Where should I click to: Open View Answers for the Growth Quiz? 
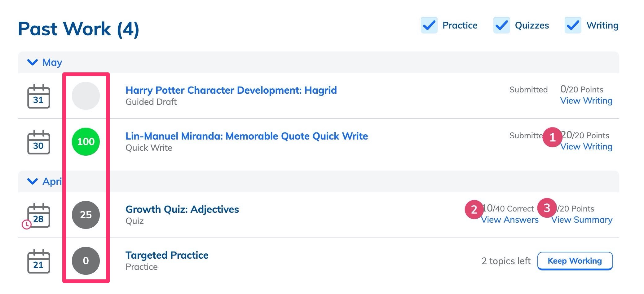(x=510, y=220)
